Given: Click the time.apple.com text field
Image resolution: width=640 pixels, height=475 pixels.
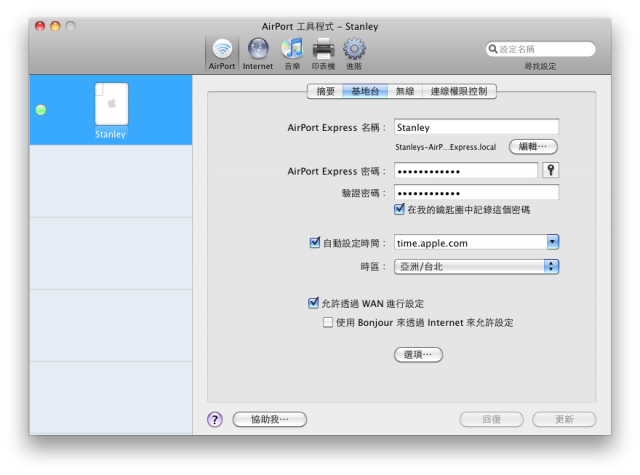Looking at the screenshot, I should (471, 243).
